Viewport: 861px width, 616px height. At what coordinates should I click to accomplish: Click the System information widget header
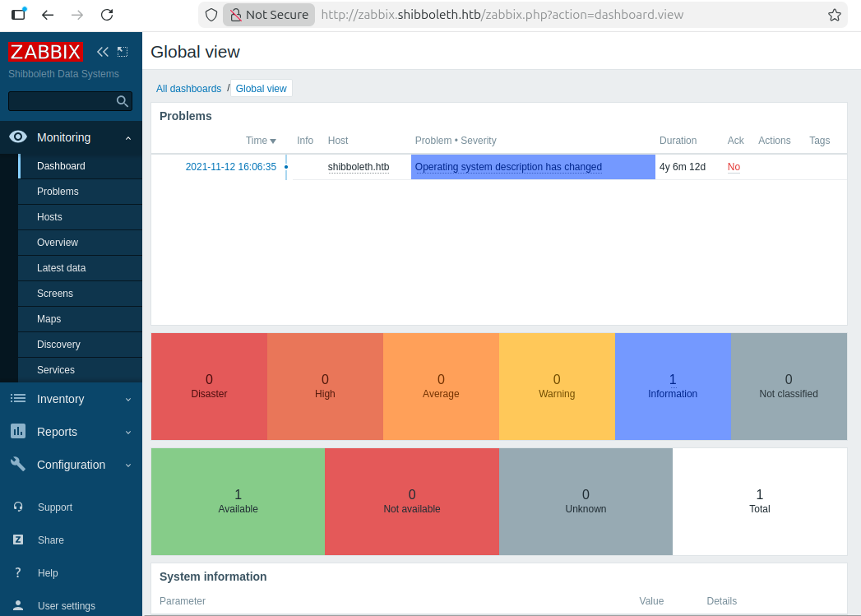pyautogui.click(x=213, y=577)
